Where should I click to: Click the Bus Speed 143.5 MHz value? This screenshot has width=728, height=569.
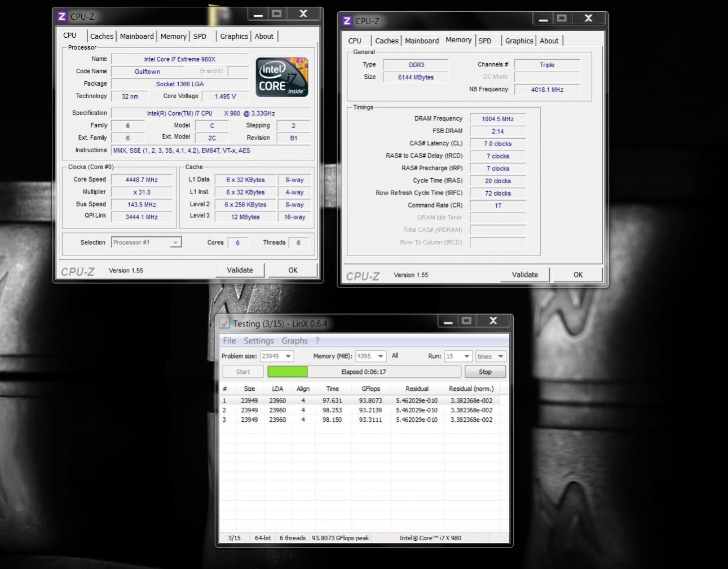[142, 205]
